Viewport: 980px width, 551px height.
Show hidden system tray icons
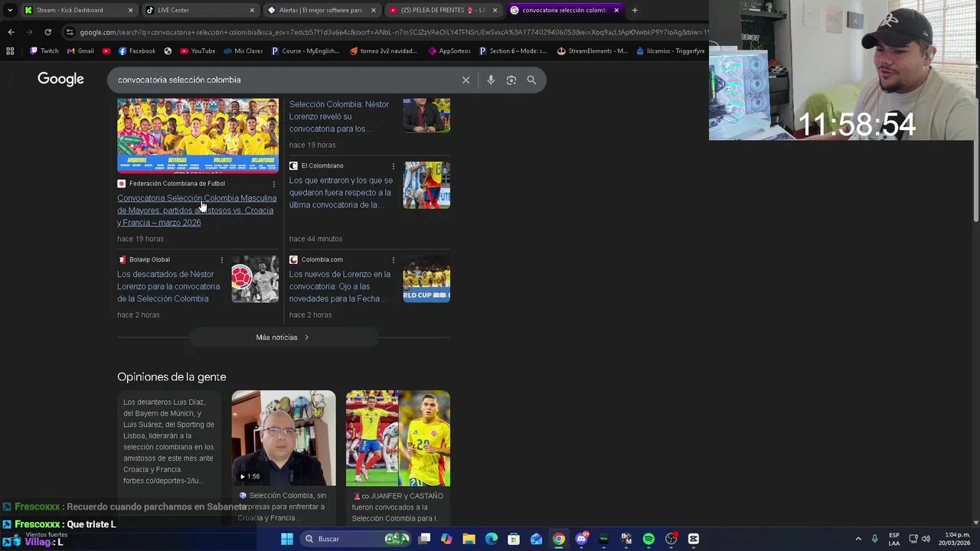(x=858, y=539)
